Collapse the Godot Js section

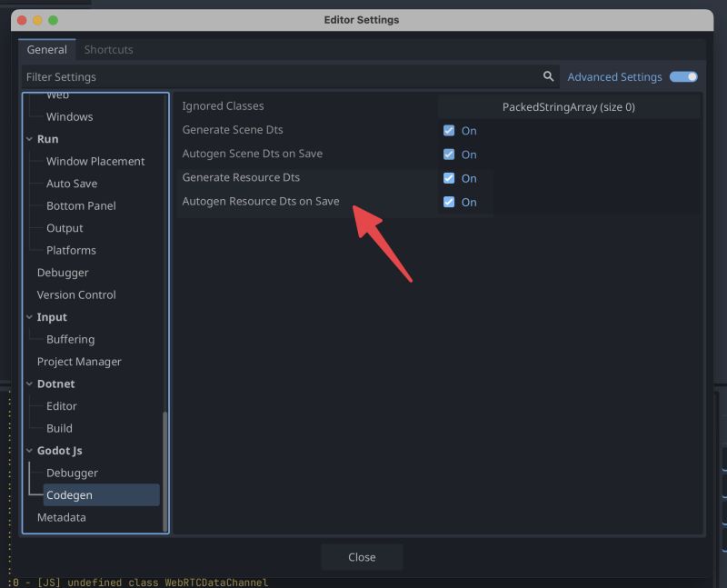point(30,450)
